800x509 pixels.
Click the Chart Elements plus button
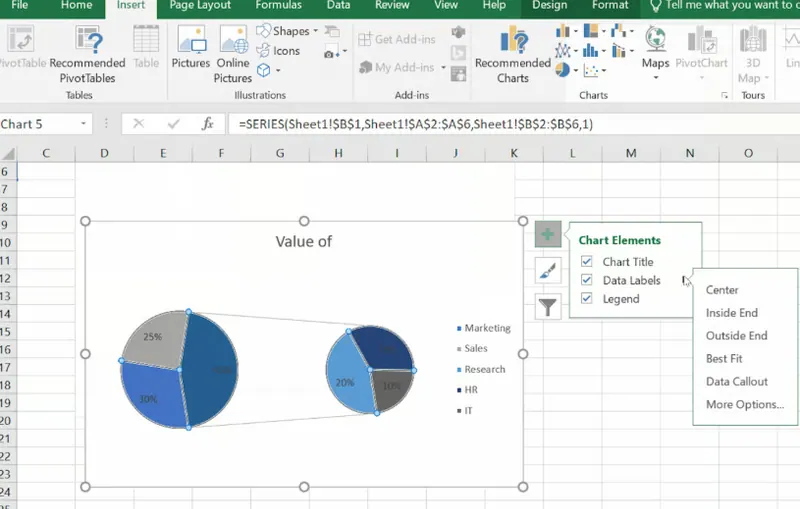click(547, 235)
